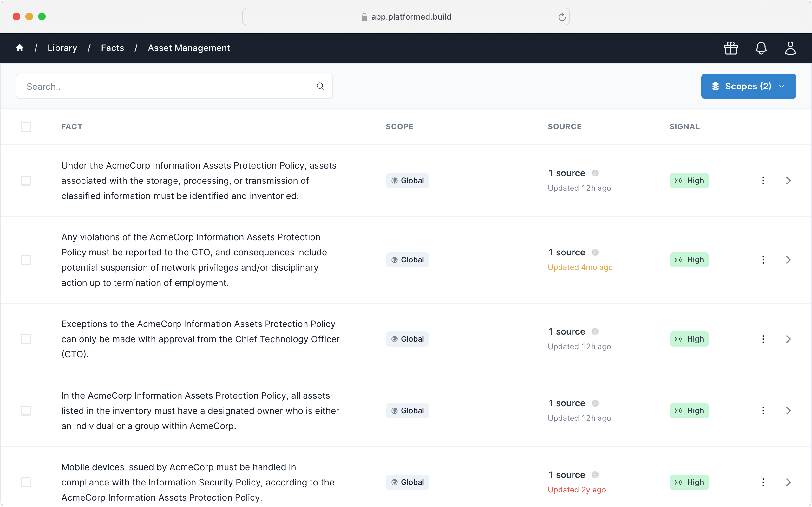Click the search magnifier icon
812x507 pixels.
click(x=320, y=87)
